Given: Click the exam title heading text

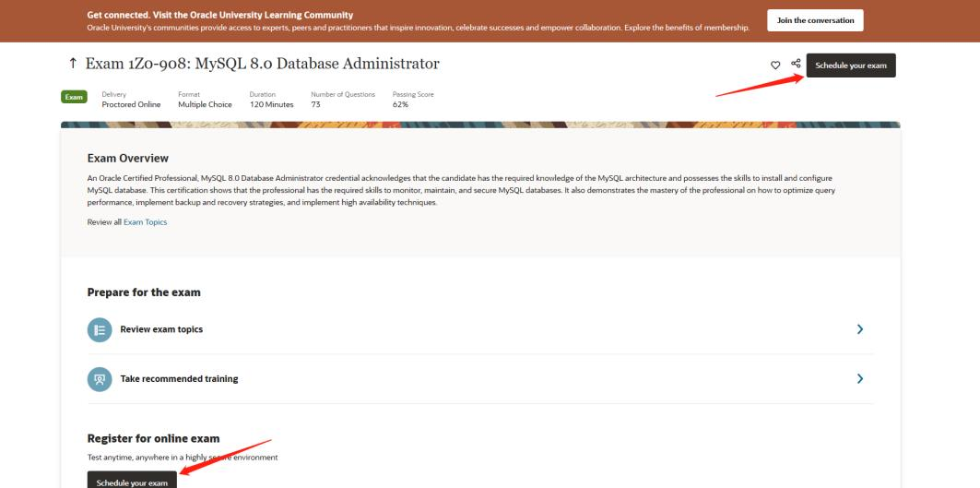Looking at the screenshot, I should (x=263, y=63).
